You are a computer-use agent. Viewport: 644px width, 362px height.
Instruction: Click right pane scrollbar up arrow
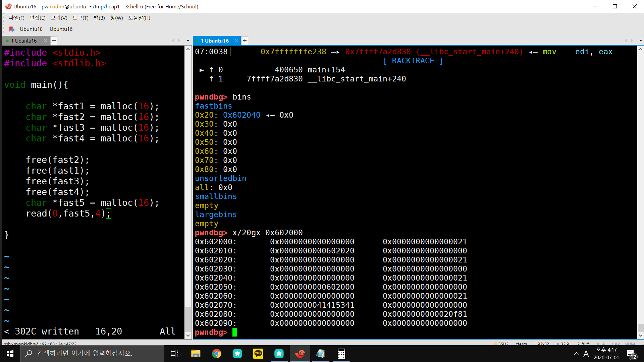pos(640,49)
